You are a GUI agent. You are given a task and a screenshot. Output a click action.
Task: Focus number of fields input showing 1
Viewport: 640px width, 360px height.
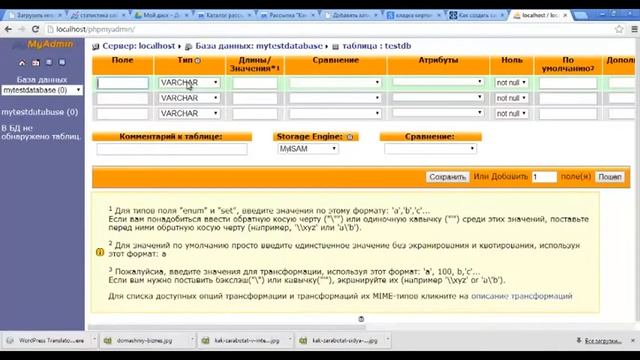(544, 177)
